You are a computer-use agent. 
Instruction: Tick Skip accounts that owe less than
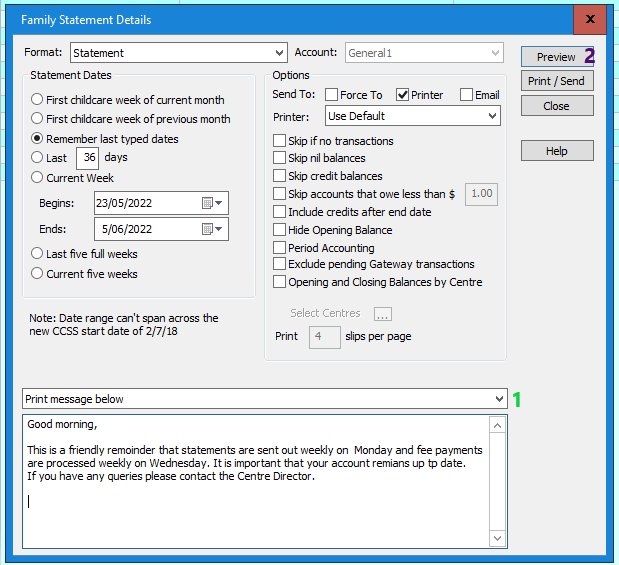pos(279,193)
